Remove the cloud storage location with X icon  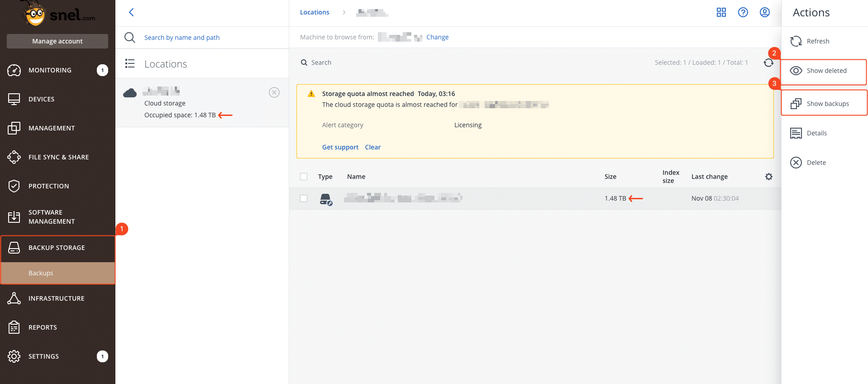(x=274, y=92)
